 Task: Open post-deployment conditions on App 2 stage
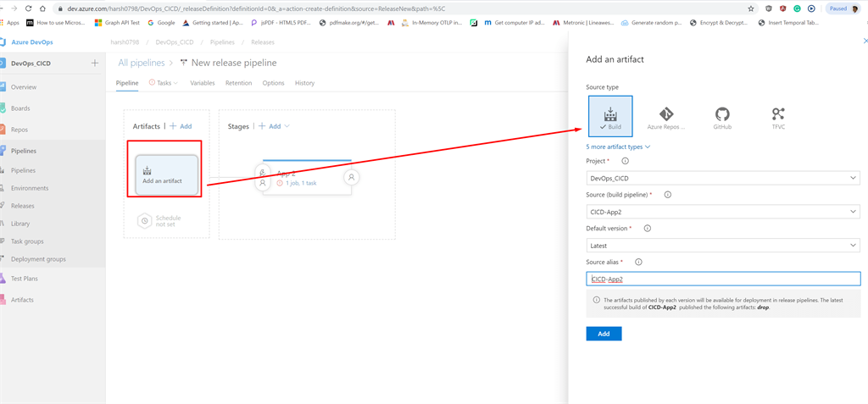[352, 177]
